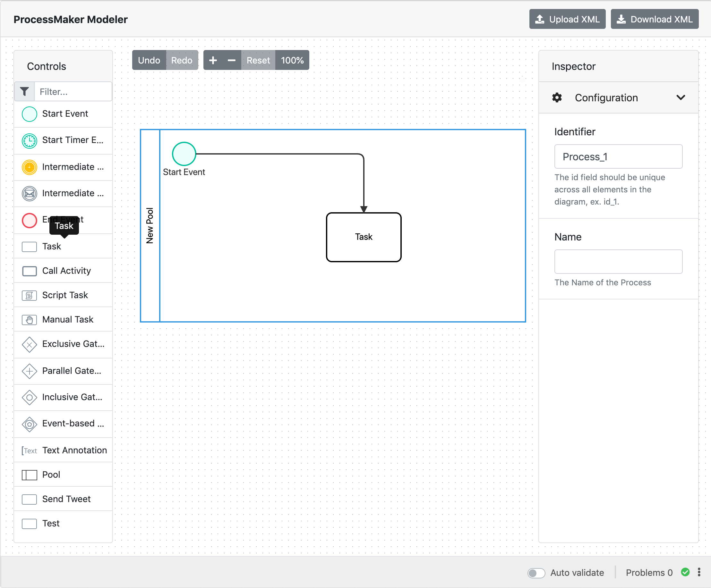Click Download XML

654,19
